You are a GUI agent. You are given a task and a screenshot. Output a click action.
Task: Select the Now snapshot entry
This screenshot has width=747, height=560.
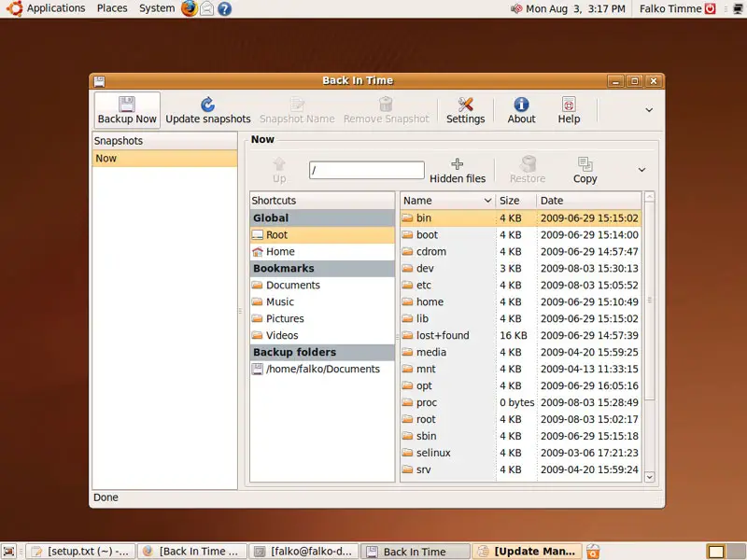click(x=164, y=159)
